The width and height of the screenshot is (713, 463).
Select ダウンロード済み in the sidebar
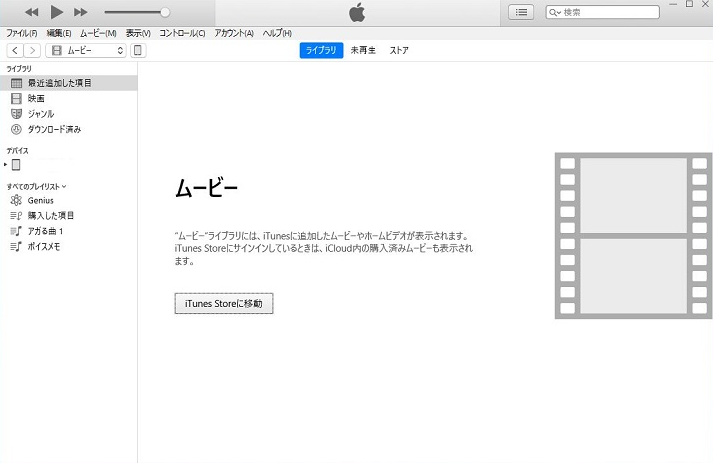click(68, 130)
